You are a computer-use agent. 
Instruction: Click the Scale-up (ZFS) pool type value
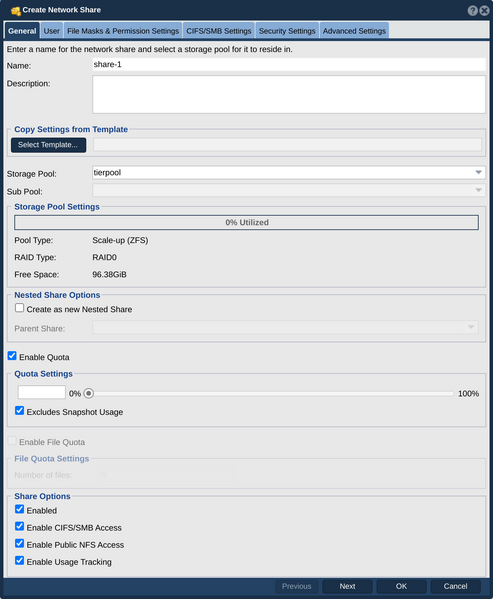coord(120,241)
